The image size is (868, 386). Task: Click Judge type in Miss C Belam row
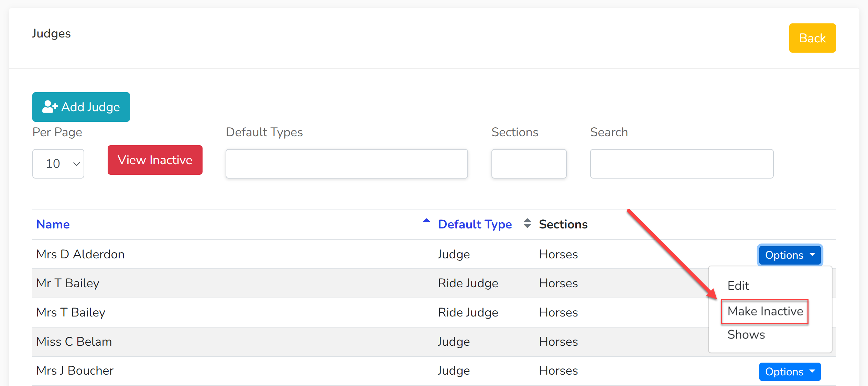click(454, 342)
